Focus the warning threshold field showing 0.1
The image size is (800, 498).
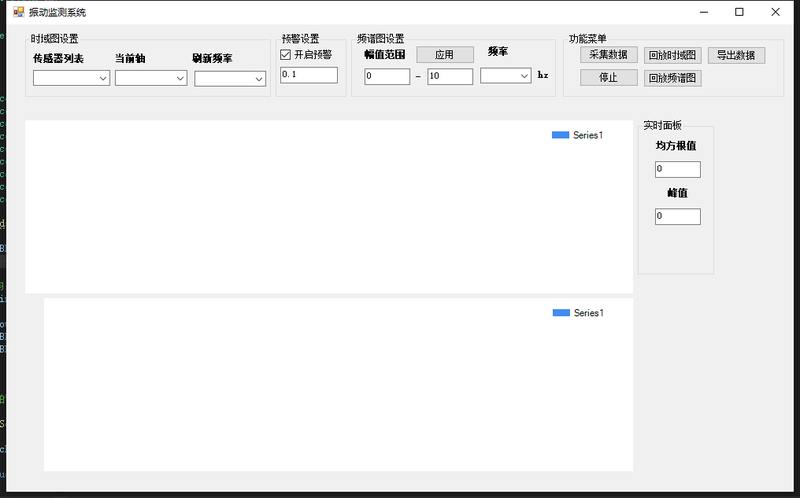309,75
